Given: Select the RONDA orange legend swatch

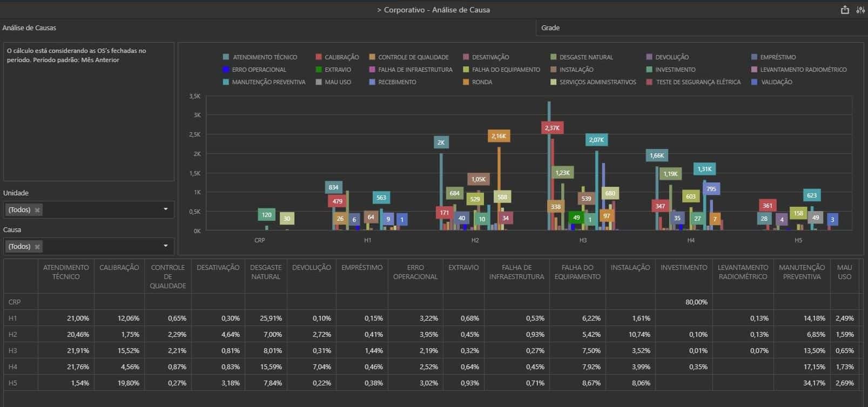Looking at the screenshot, I should coord(467,82).
